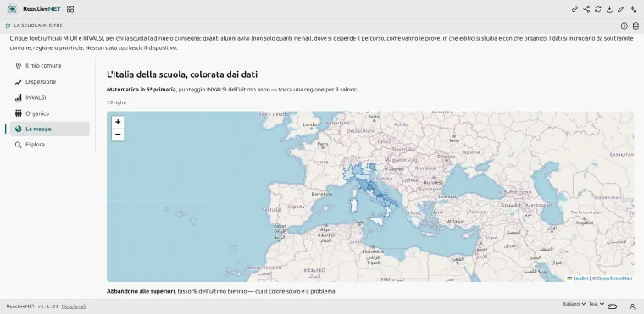The width and height of the screenshot is (644, 314).
Task: Open the database icon below the toolbar
Action: tap(636, 26)
